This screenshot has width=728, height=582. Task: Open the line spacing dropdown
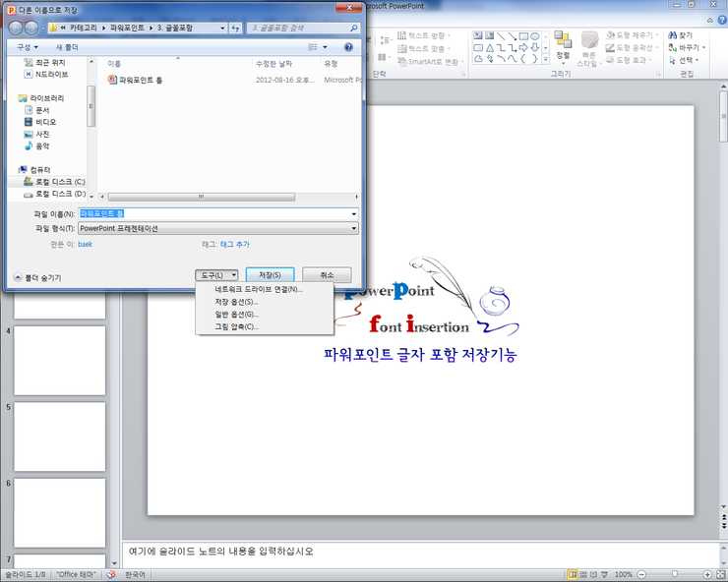coord(385,40)
